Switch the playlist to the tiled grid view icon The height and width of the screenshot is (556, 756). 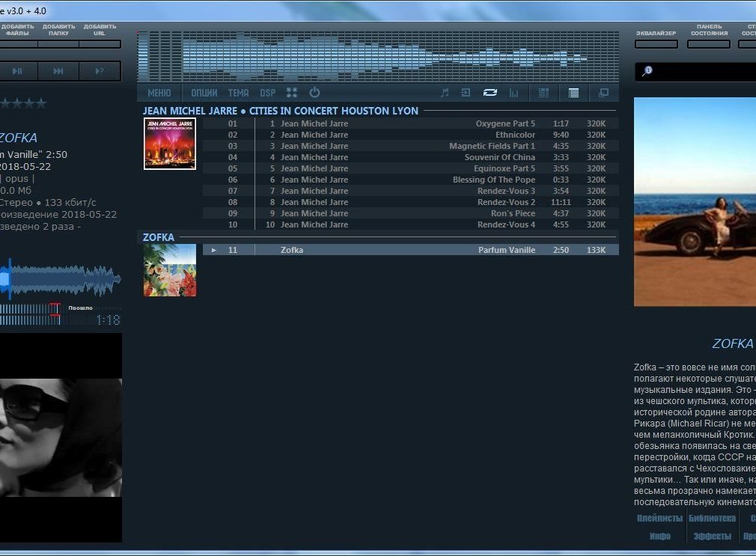pyautogui.click(x=543, y=93)
